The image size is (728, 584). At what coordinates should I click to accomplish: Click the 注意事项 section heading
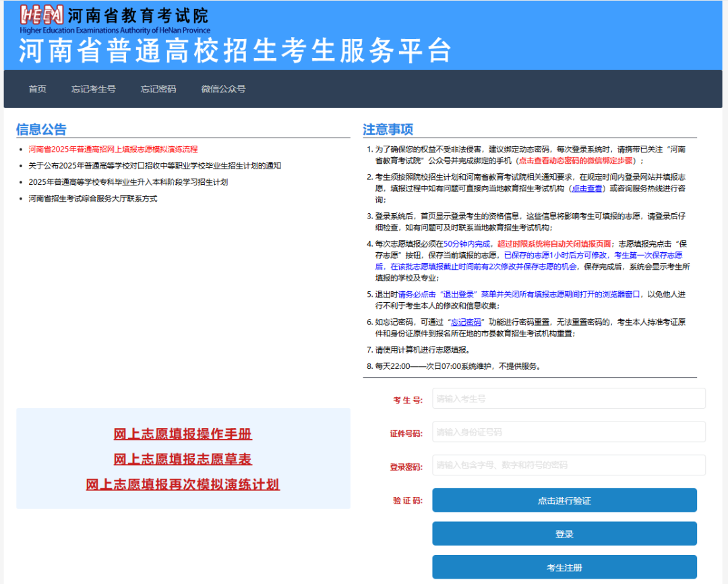(x=388, y=129)
